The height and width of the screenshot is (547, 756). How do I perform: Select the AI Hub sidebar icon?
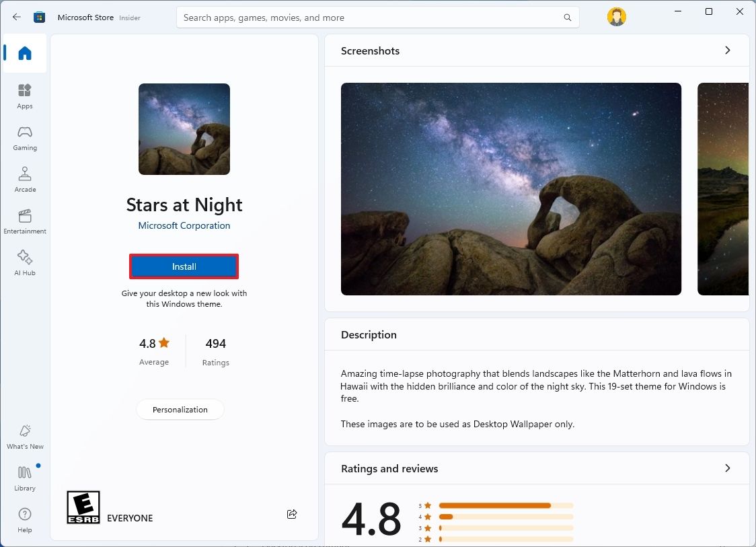[24, 261]
